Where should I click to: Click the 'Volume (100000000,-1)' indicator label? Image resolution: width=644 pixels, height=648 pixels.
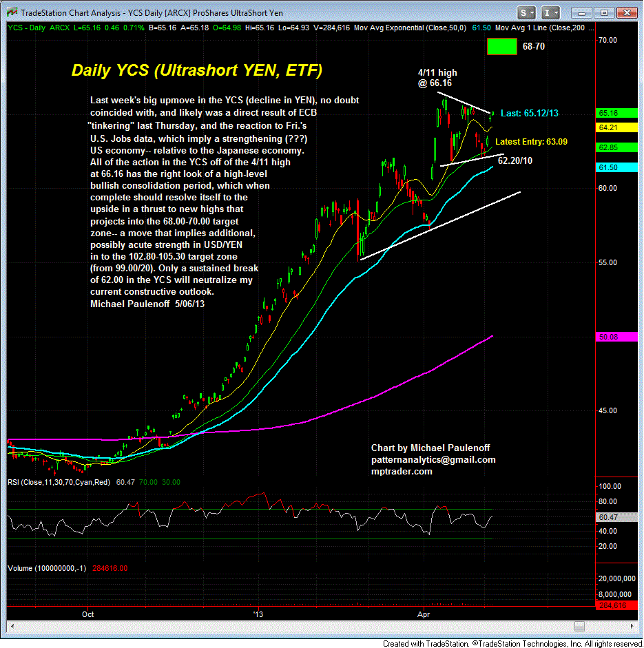coord(47,568)
